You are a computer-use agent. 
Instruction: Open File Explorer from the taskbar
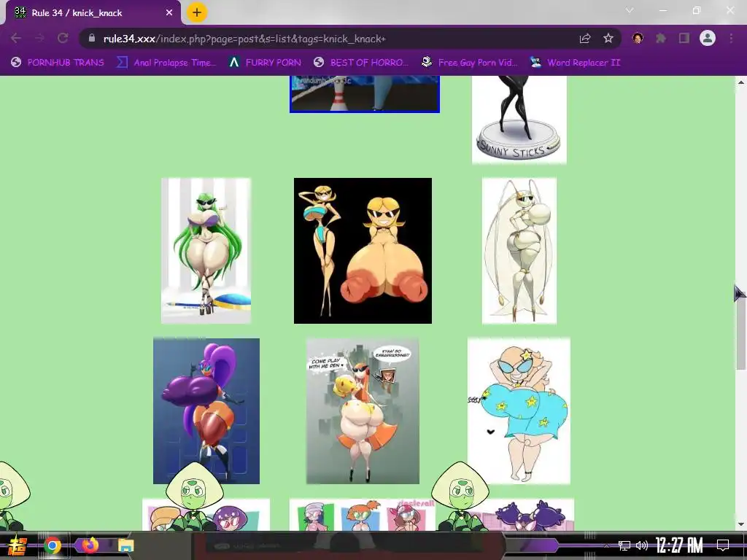125,545
